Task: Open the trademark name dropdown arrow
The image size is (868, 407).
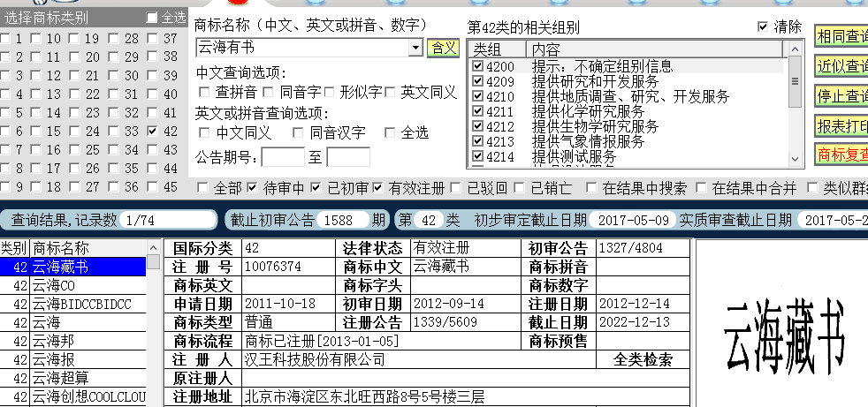Action: click(415, 48)
